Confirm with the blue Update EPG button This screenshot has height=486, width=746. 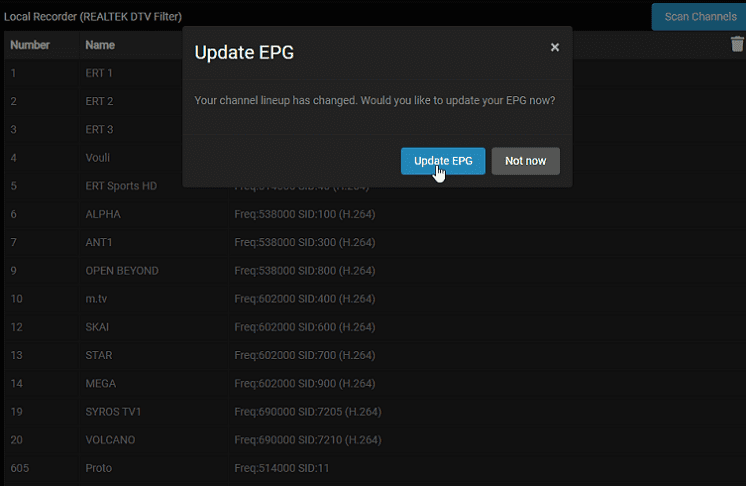(443, 161)
